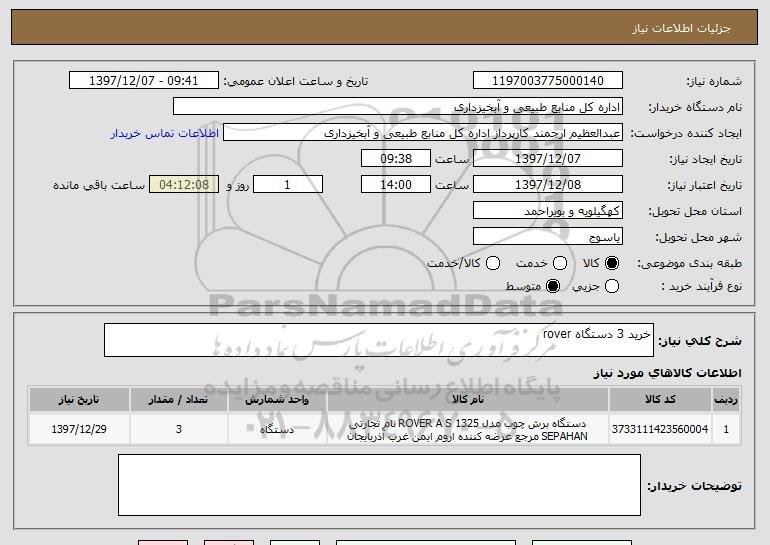Image resolution: width=770 pixels, height=545 pixels.
Task: Click the general description box خرید 3 دستگاه rover
Action: tap(379, 340)
